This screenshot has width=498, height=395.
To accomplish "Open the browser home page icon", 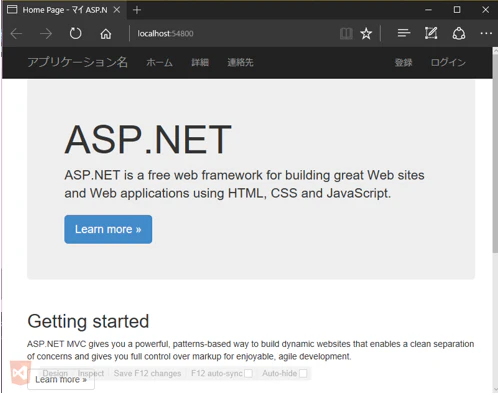I will (106, 34).
